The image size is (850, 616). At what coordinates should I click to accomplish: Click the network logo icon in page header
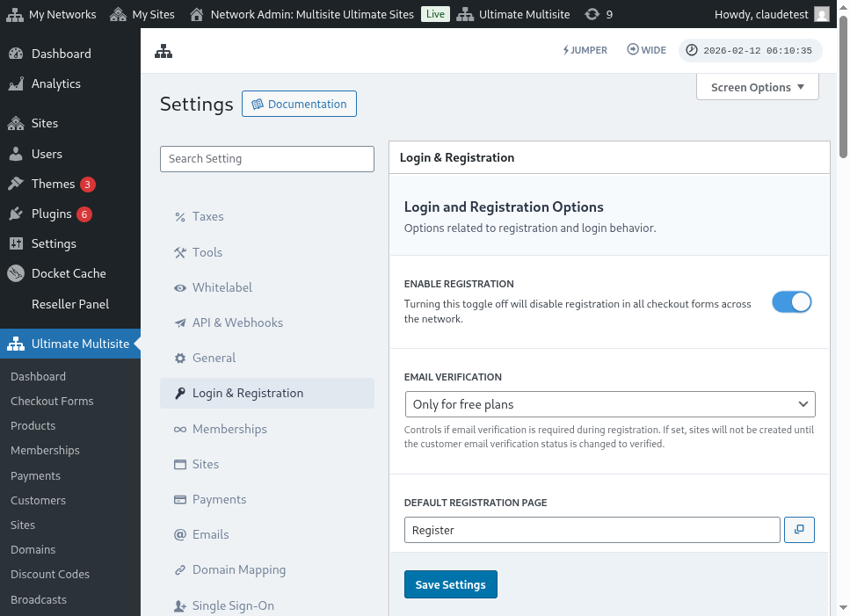[163, 52]
